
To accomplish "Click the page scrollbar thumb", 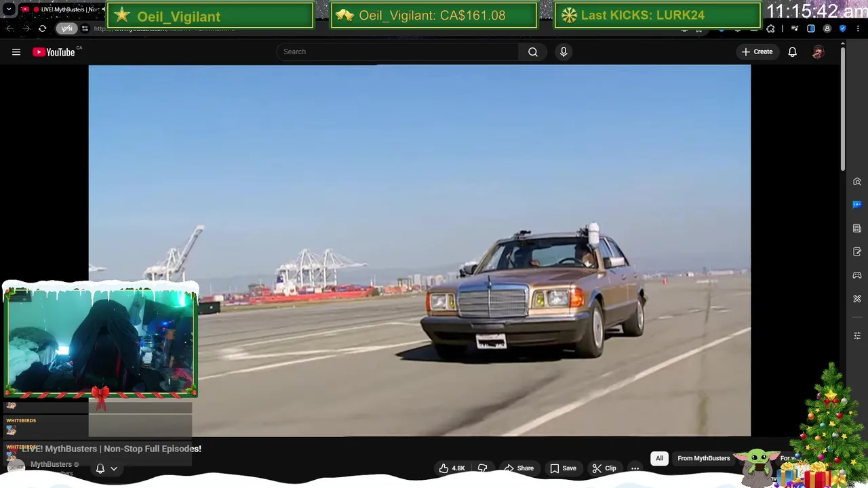I will [843, 110].
